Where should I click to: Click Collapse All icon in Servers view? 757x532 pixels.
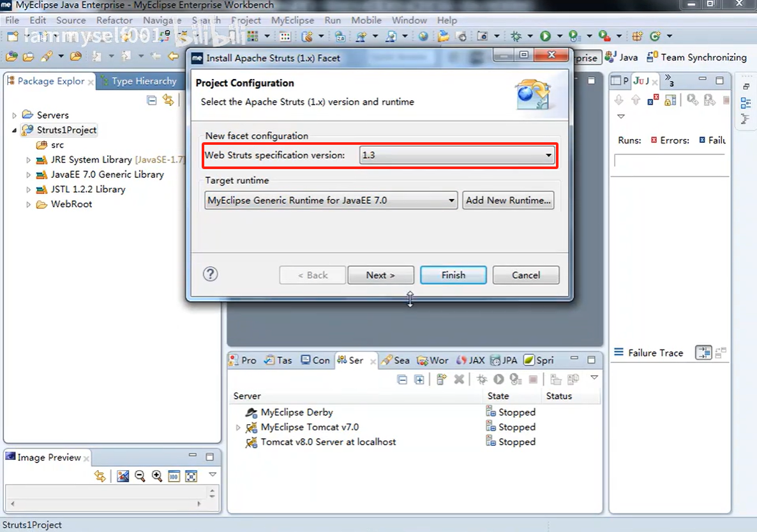(402, 380)
